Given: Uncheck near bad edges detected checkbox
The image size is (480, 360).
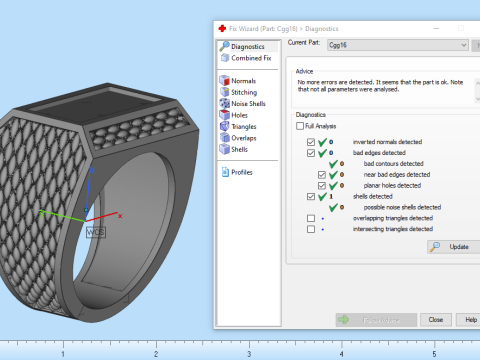Looking at the screenshot, I should tap(322, 175).
